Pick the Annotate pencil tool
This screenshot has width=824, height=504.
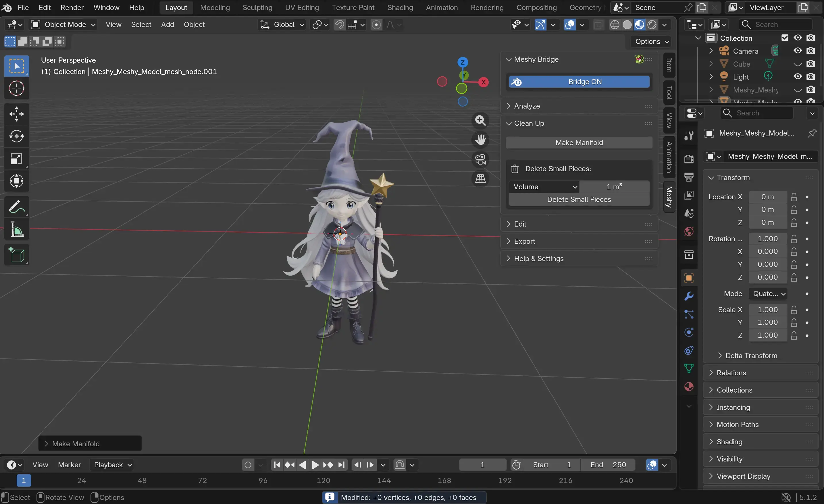tap(17, 207)
